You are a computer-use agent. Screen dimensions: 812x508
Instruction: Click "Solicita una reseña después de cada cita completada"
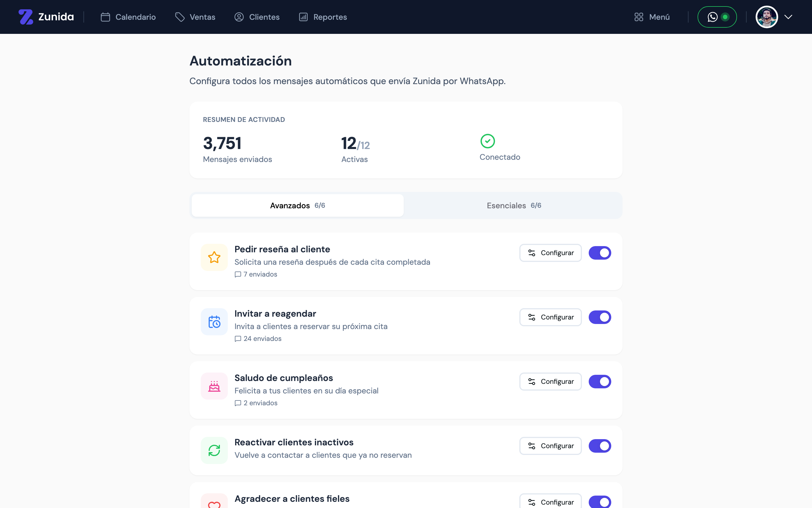pyautogui.click(x=332, y=262)
